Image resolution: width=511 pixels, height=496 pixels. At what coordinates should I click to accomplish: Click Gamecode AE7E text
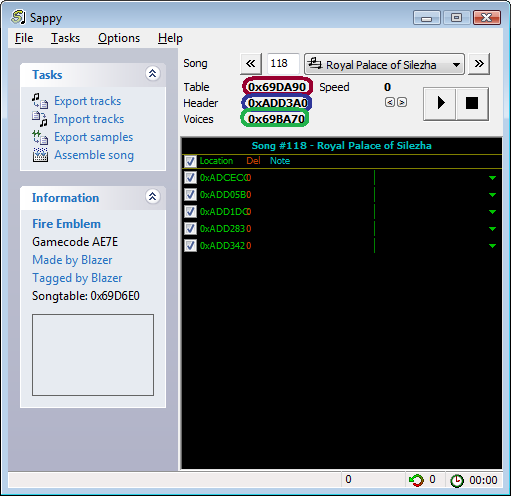(x=75, y=242)
